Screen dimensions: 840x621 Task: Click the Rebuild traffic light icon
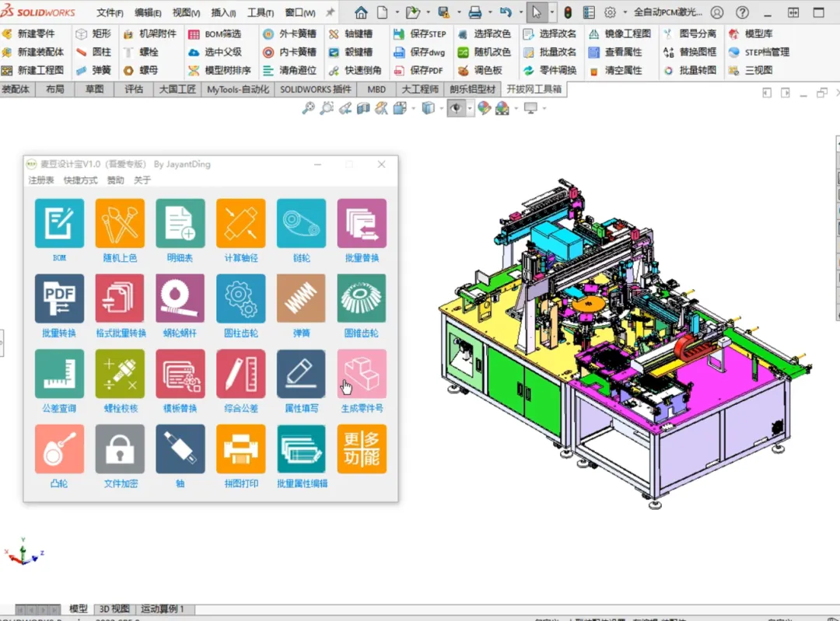point(568,12)
